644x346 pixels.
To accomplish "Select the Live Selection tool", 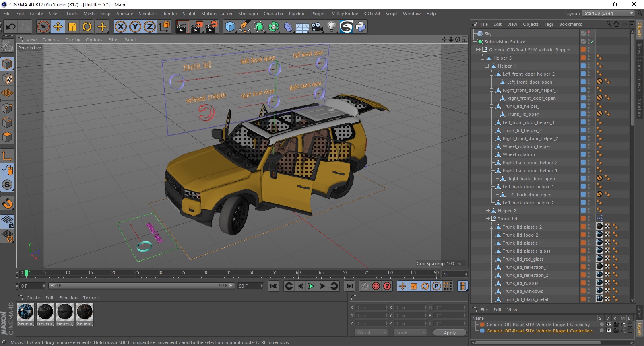I will tap(43, 27).
